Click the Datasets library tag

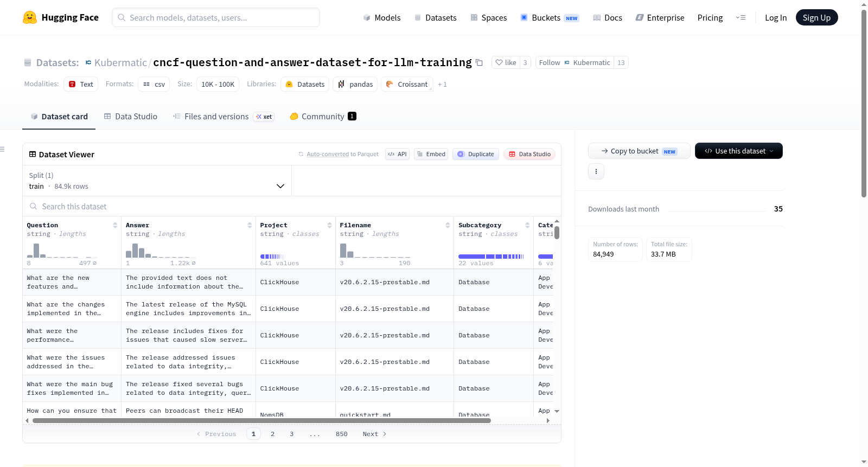tap(305, 84)
